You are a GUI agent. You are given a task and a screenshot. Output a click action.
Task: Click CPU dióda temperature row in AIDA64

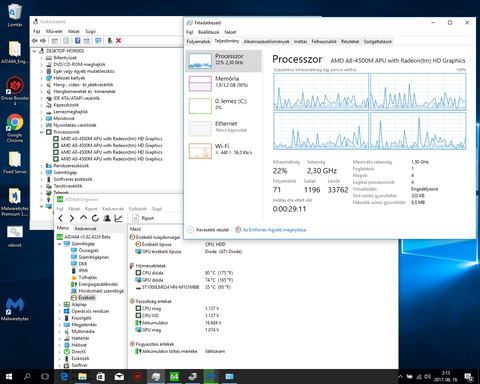pyautogui.click(x=185, y=273)
